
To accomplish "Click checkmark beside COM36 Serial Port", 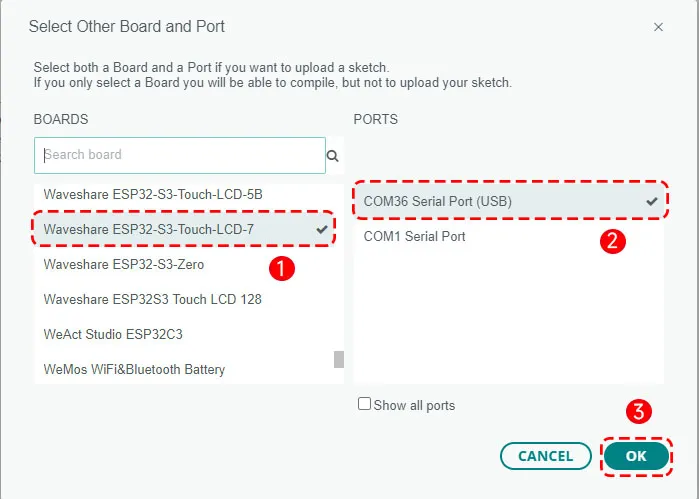I will click(652, 201).
